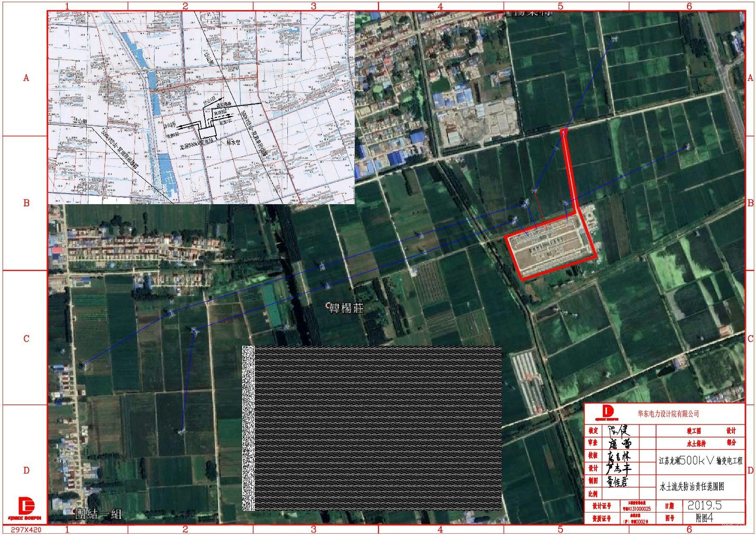The width and height of the screenshot is (756, 535).
Task: Click the 297X420 sheet size label
Action: click(26, 530)
